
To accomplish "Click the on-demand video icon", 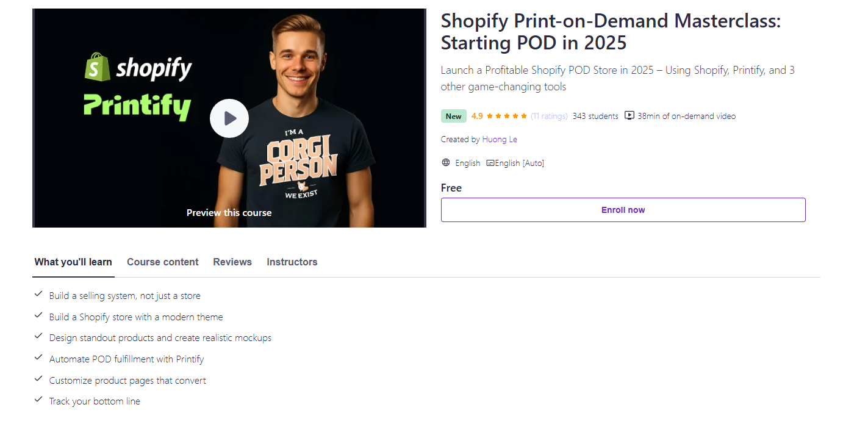I will pyautogui.click(x=629, y=116).
